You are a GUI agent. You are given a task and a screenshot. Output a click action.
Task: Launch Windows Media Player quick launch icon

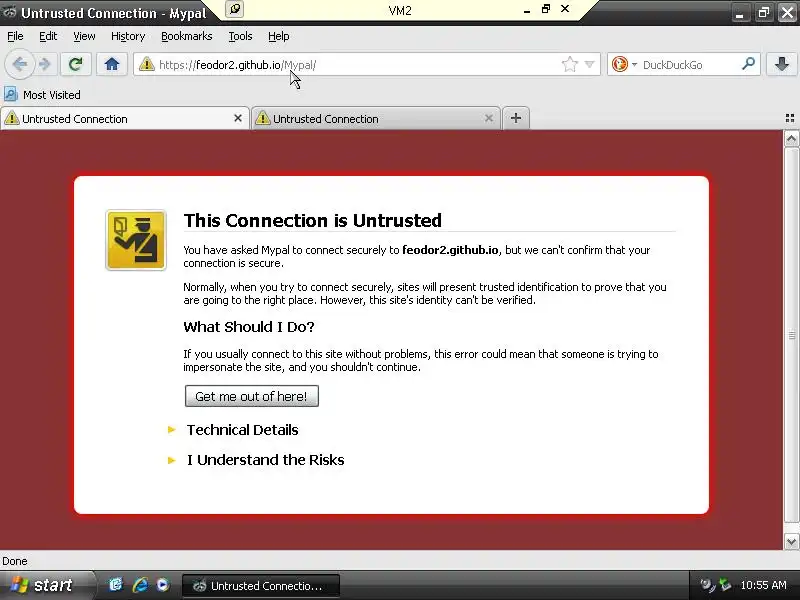(x=163, y=585)
